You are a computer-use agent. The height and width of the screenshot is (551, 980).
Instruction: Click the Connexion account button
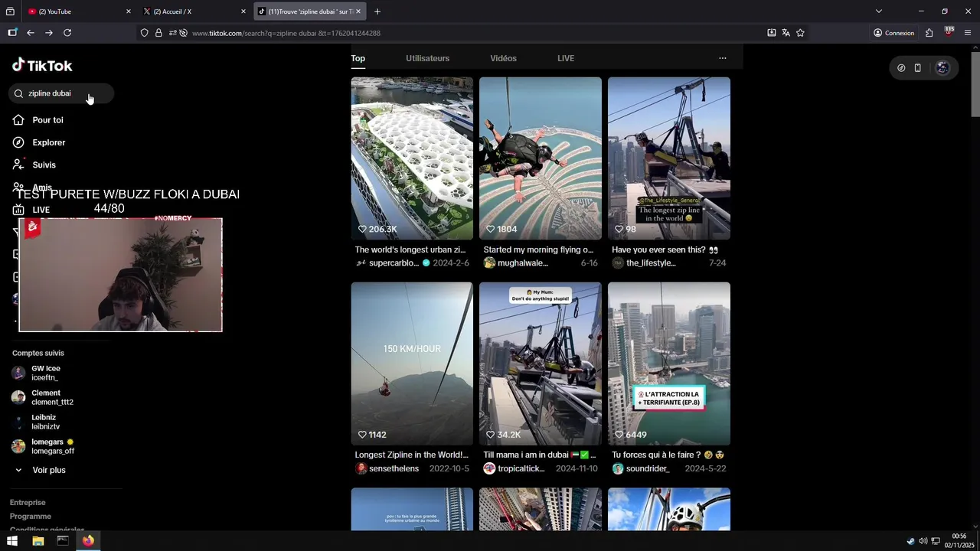click(x=893, y=33)
